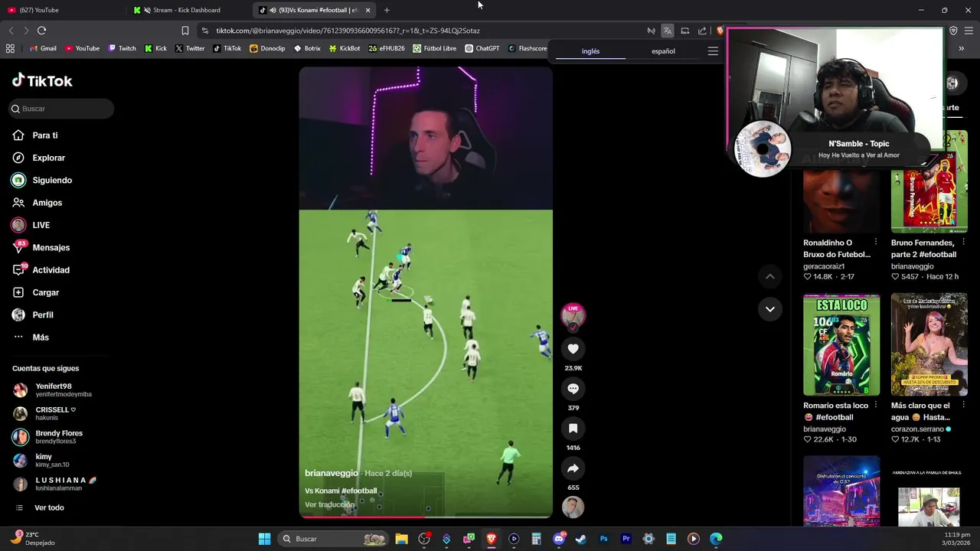Seek using the red video progress bar
This screenshot has height=551, width=980.
point(426,517)
